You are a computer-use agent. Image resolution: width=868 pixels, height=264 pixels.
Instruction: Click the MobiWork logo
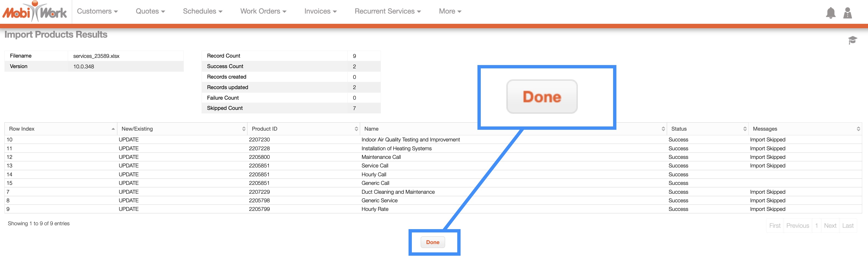click(35, 12)
